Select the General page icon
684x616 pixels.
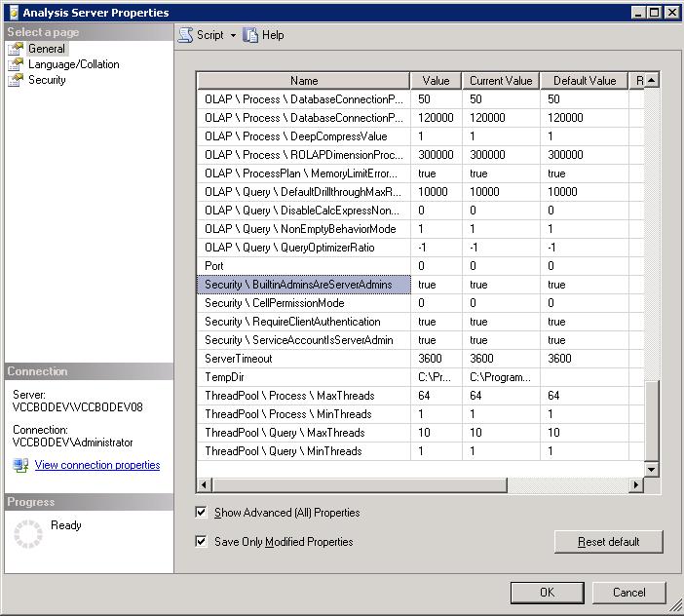(16, 49)
